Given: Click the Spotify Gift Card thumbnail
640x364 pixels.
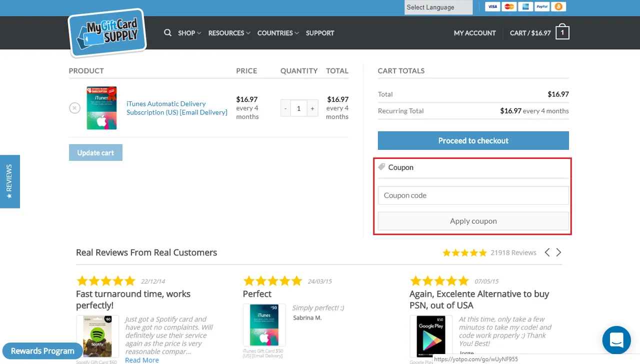Looking at the screenshot, I should coord(97,337).
